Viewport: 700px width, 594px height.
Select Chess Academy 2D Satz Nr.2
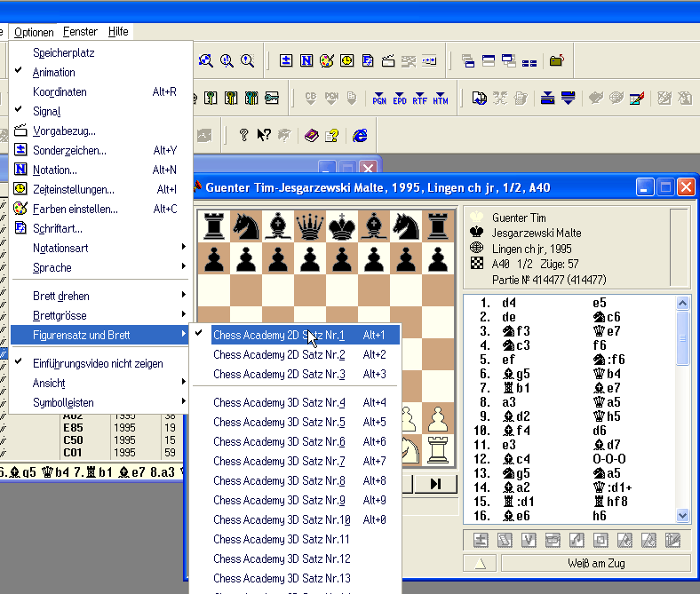pos(295,354)
